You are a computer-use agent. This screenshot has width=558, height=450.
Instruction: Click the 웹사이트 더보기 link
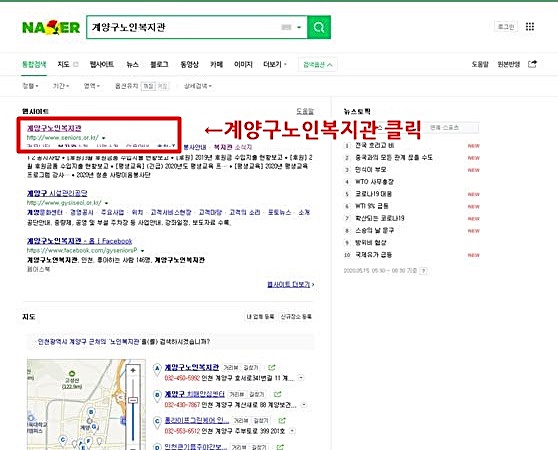click(x=290, y=285)
